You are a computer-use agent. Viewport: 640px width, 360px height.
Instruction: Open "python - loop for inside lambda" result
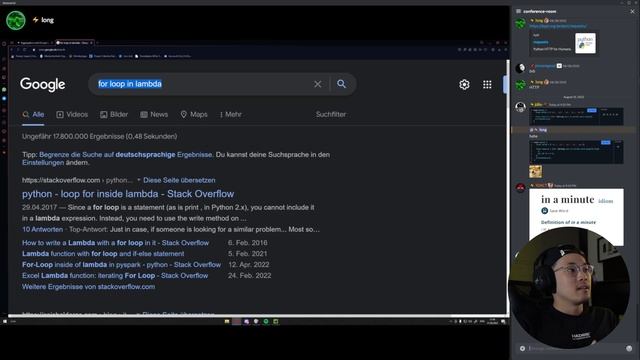click(x=128, y=194)
